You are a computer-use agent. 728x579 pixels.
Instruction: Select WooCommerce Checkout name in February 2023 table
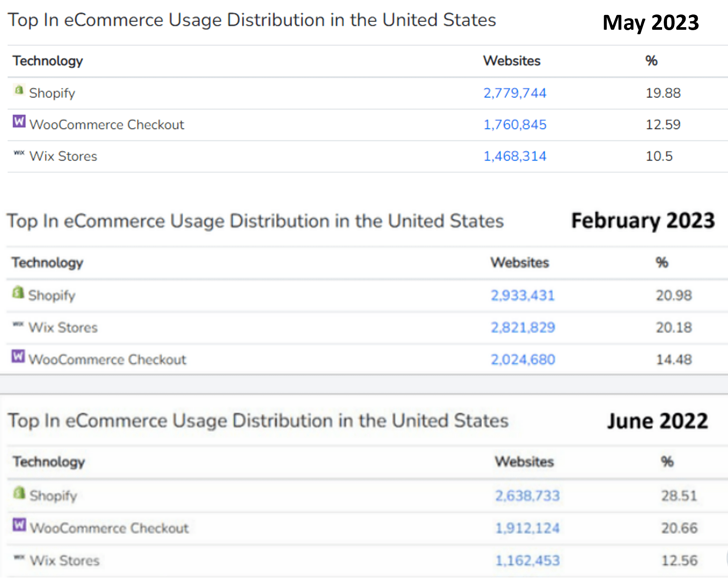[x=107, y=359]
